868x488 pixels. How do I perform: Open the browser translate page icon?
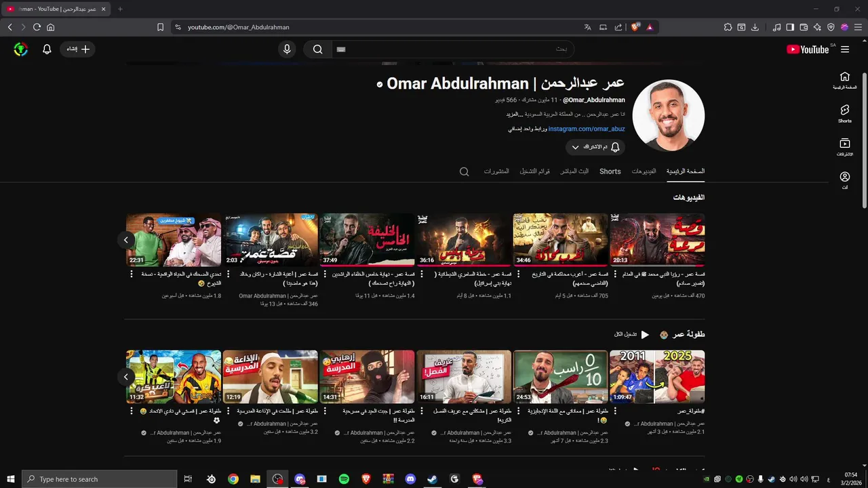click(587, 27)
